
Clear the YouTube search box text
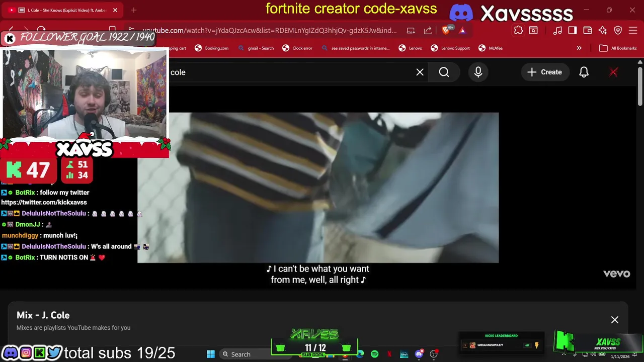coord(420,72)
